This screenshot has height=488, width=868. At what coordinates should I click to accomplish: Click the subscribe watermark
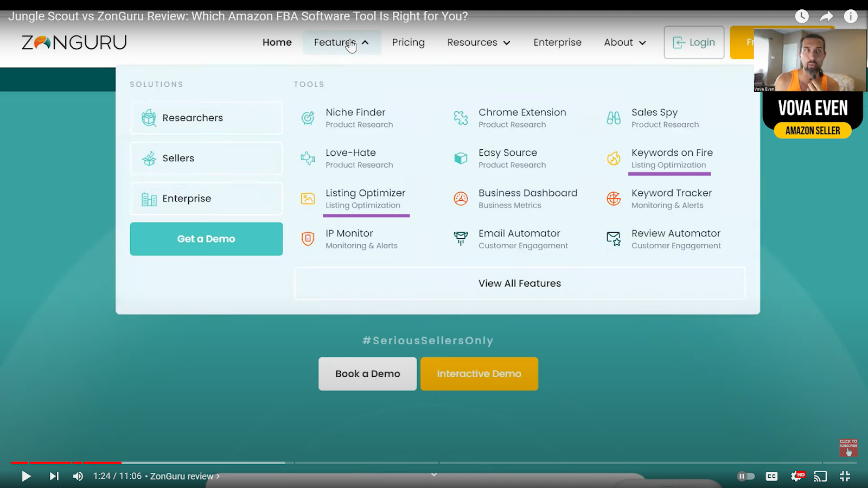point(848,448)
